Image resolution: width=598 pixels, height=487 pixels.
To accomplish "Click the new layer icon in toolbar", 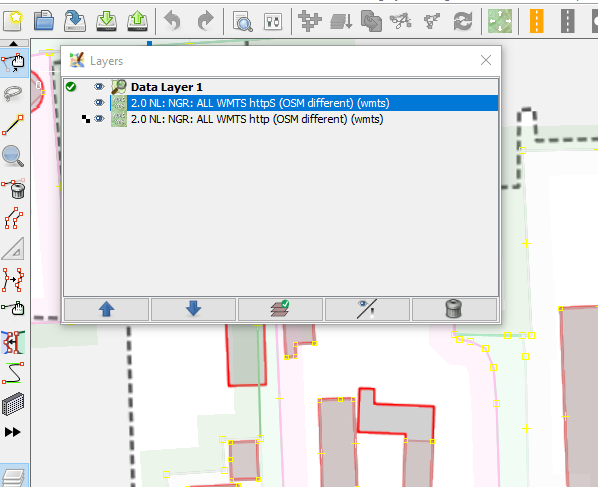I will (13, 21).
